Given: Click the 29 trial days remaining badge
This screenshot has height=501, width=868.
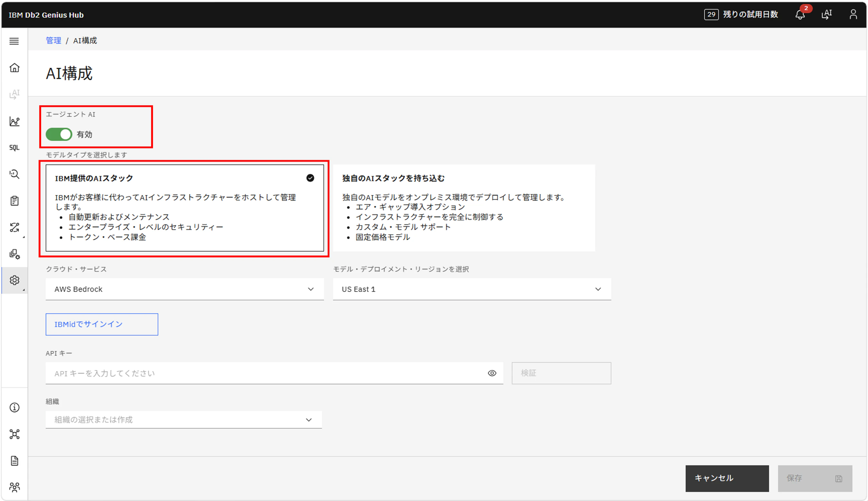Looking at the screenshot, I should (711, 14).
